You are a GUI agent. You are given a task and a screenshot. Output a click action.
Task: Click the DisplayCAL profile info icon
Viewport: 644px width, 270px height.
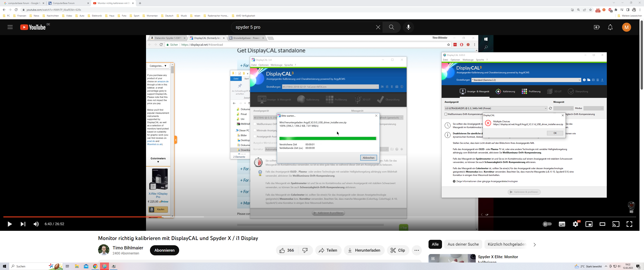(584, 80)
